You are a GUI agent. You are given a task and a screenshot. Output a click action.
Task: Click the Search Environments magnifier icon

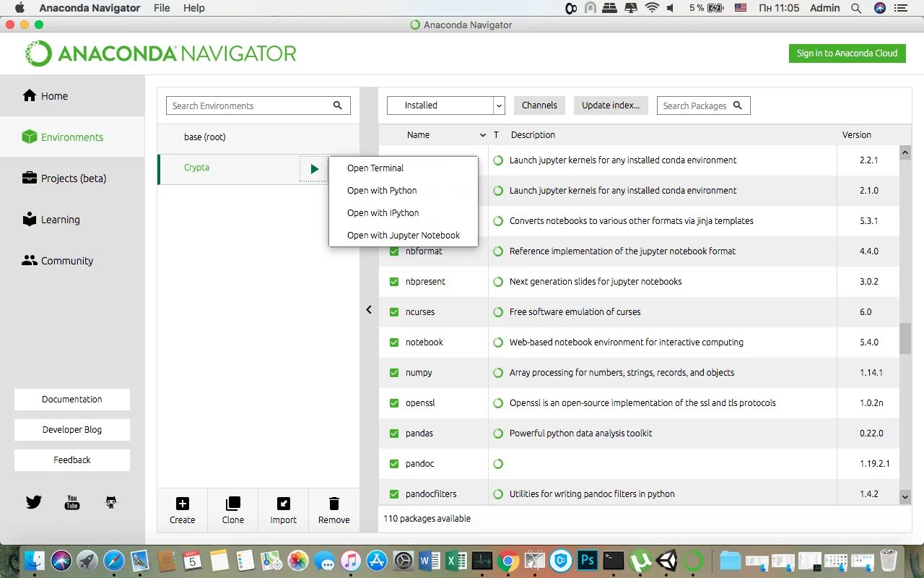pos(337,105)
